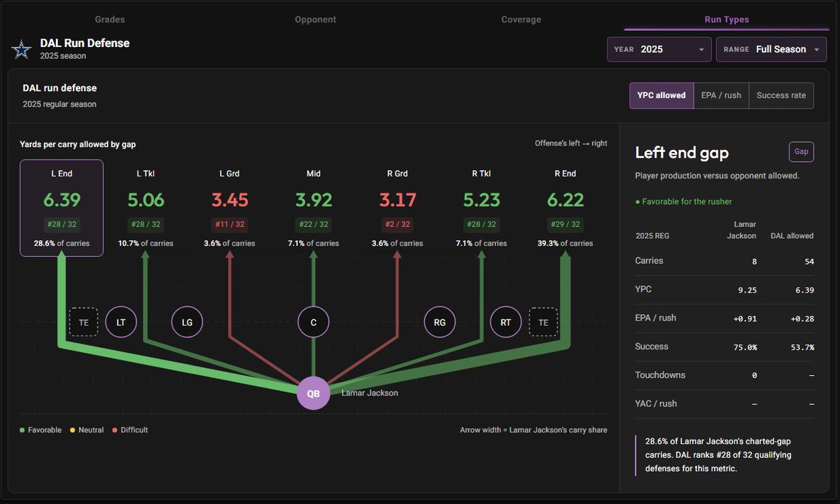Image resolution: width=840 pixels, height=504 pixels.
Task: Click the Touchdowns row label
Action: pyautogui.click(x=661, y=375)
